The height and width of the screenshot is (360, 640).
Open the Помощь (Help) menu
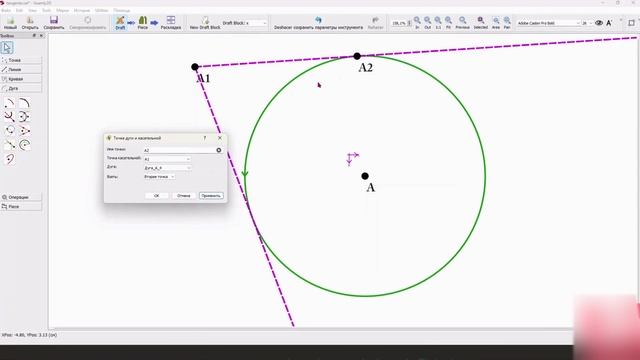coord(122,10)
